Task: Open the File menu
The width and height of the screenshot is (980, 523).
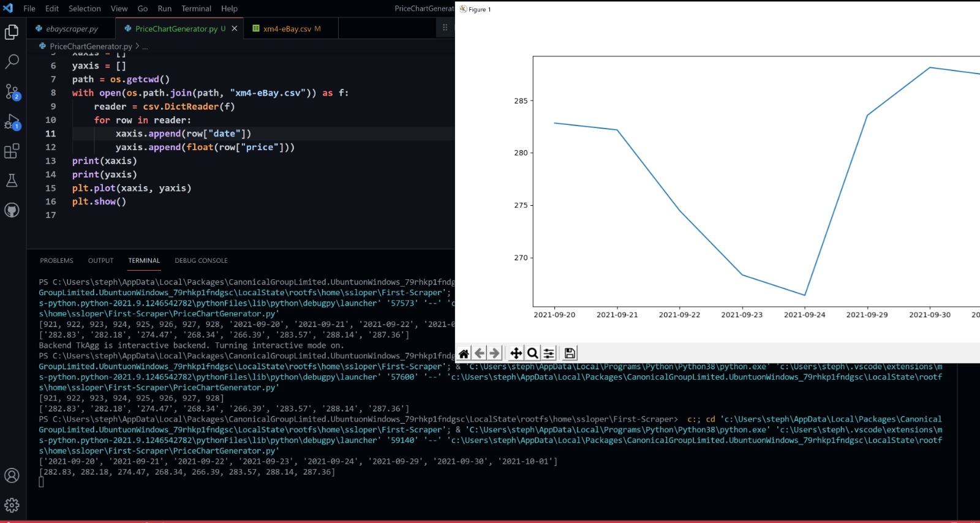Action: [x=29, y=9]
